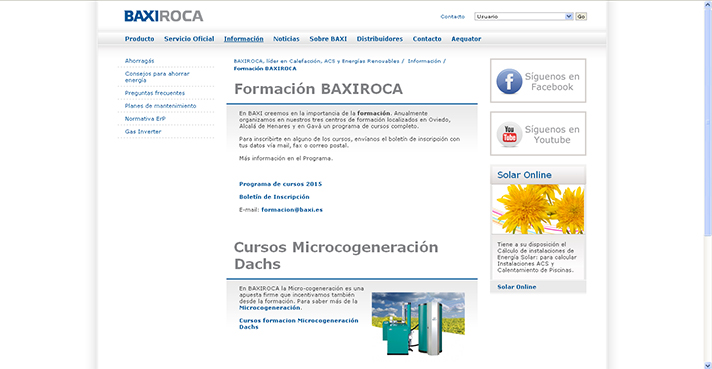
Task: Open Normativa ErP link
Action: (x=145, y=118)
